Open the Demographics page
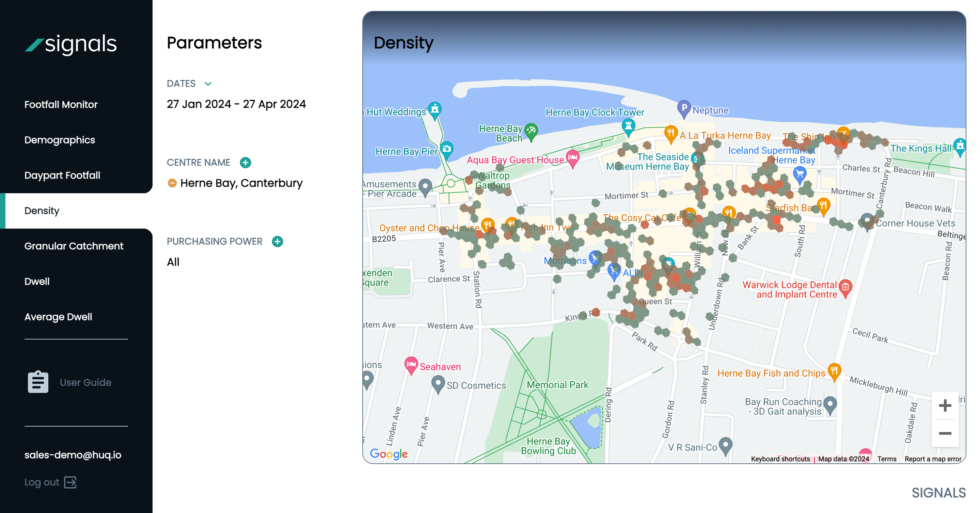Image resolution: width=980 pixels, height=513 pixels. (60, 140)
